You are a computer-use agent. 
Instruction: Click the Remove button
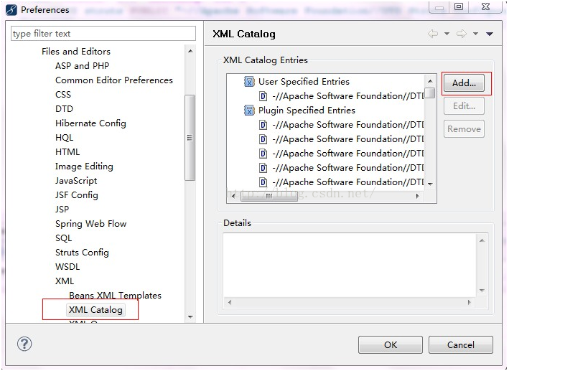pos(464,129)
